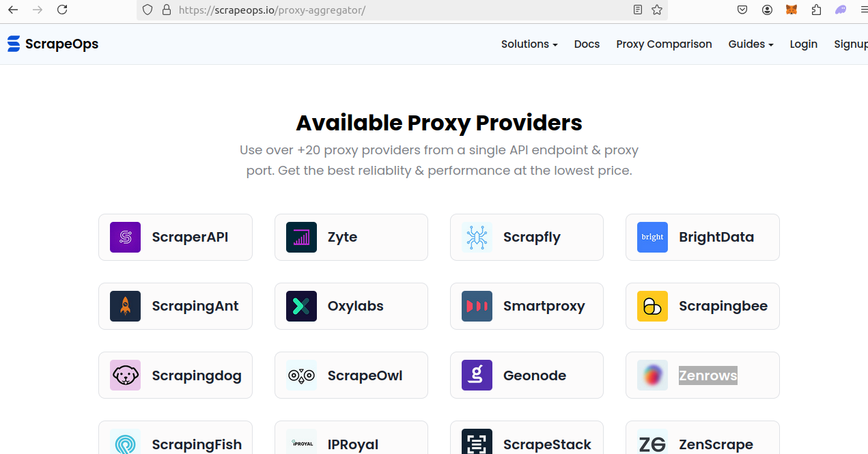Click the Login link
This screenshot has height=454, width=868.
[x=803, y=44]
